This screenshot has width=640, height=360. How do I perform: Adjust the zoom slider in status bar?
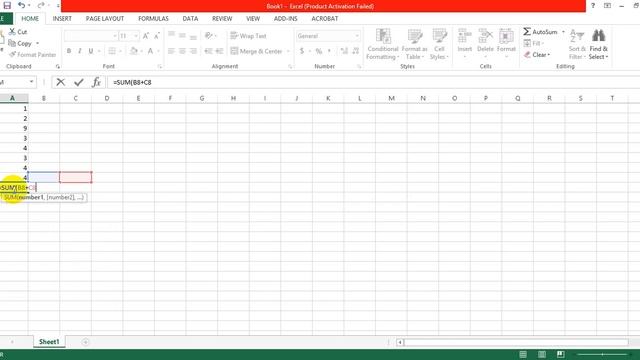point(602,354)
